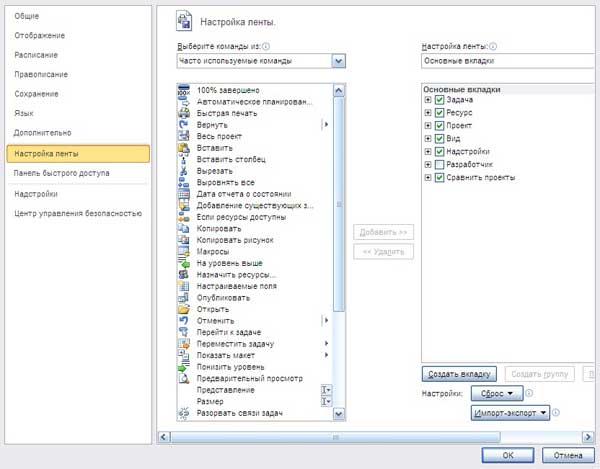This screenshot has width=600, height=469.
Task: Click the Весь проект icon
Action: (x=184, y=136)
